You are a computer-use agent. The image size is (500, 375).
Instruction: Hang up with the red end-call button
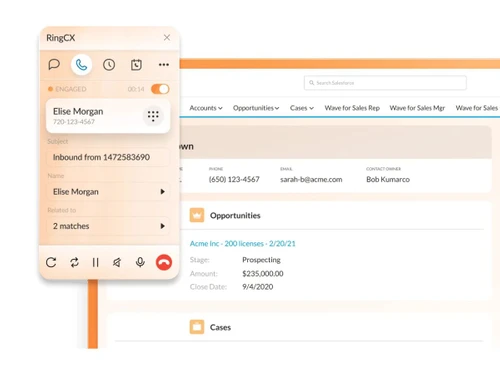[x=164, y=262]
